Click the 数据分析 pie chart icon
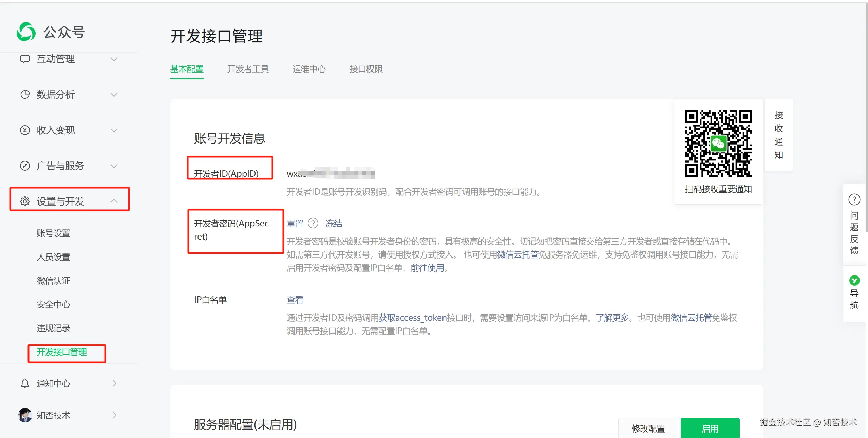This screenshot has height=438, width=868. (25, 94)
